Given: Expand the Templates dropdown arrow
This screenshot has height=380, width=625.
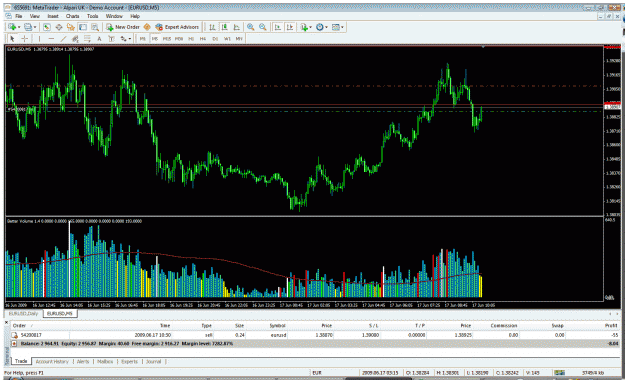Looking at the screenshot, I should [342, 27].
